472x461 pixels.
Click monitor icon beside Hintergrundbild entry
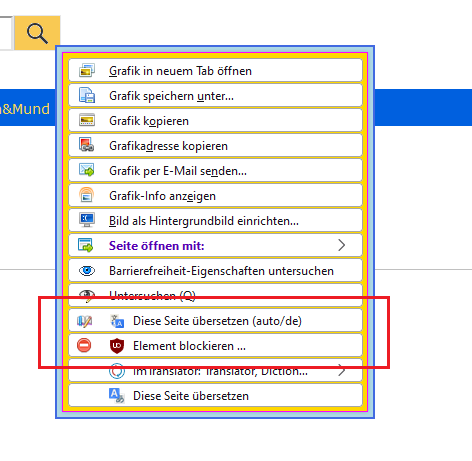(x=87, y=220)
